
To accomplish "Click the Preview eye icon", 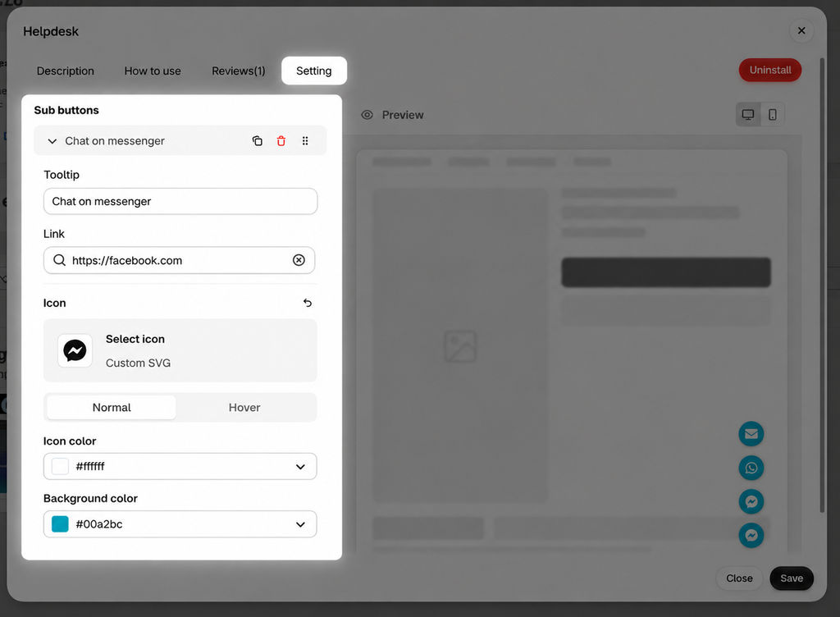I will [x=367, y=115].
